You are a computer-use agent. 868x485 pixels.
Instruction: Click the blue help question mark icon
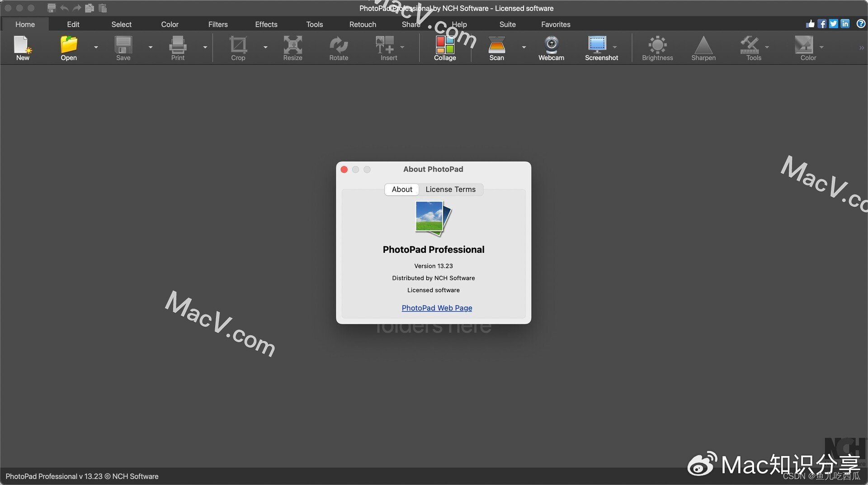point(861,24)
